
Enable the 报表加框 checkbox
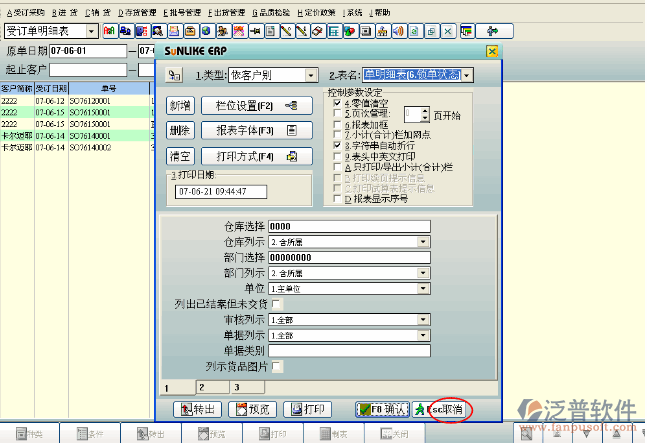337,125
